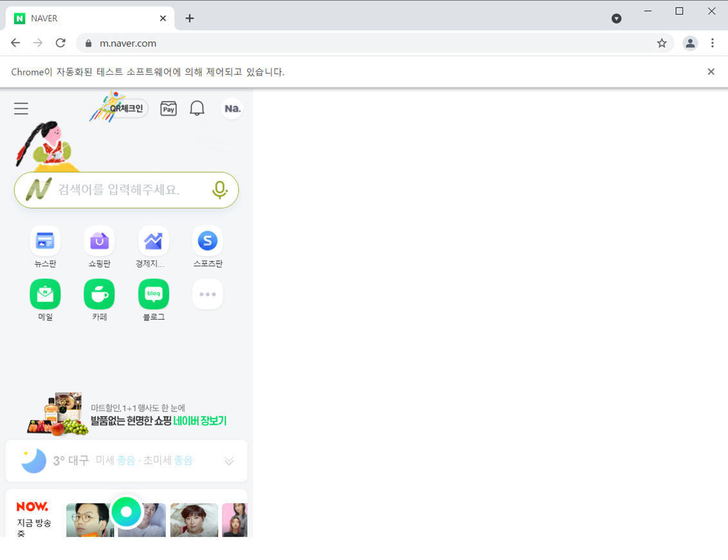Open first NOW thumbnail with glasses man

(89, 520)
